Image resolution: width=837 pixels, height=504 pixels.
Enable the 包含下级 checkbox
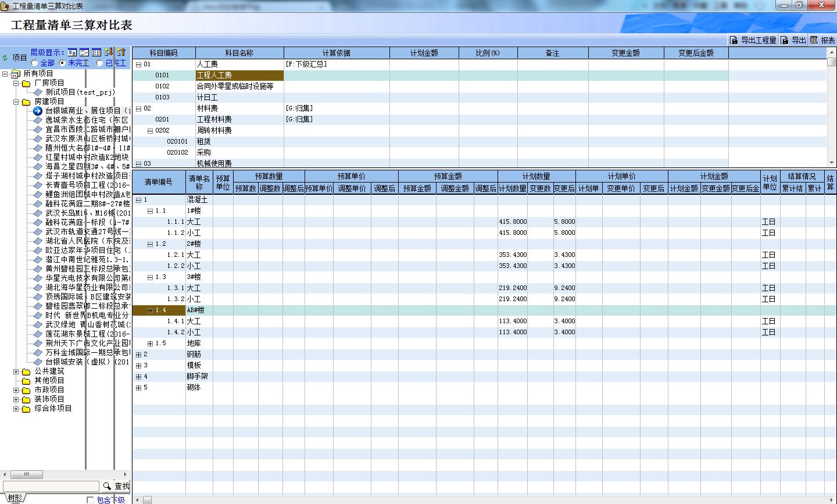[x=90, y=500]
